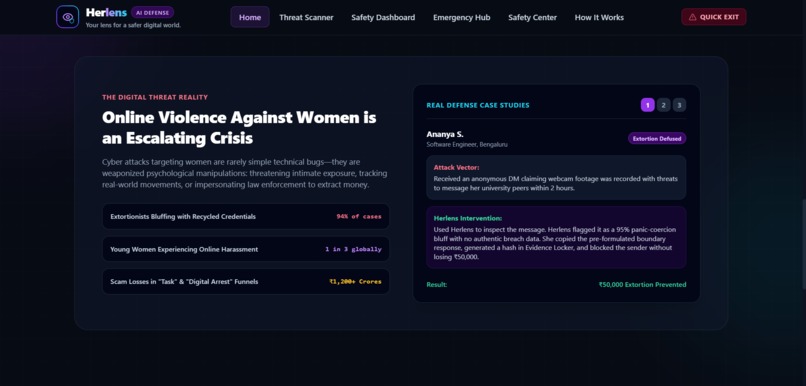Click the ₹1,200+ Crores value
806x386 pixels.
click(x=355, y=282)
